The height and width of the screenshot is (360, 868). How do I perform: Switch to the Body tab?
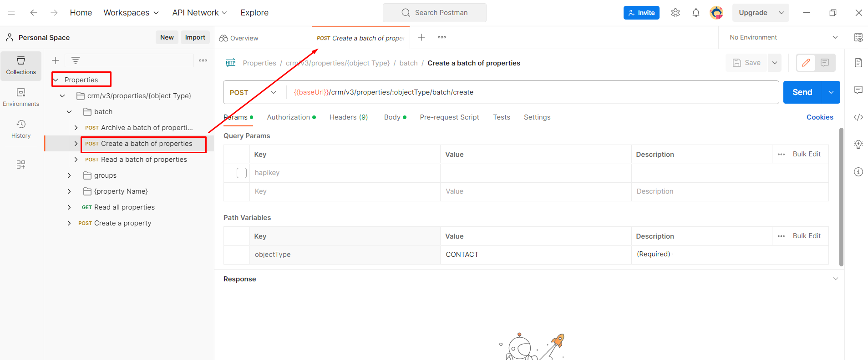395,117
